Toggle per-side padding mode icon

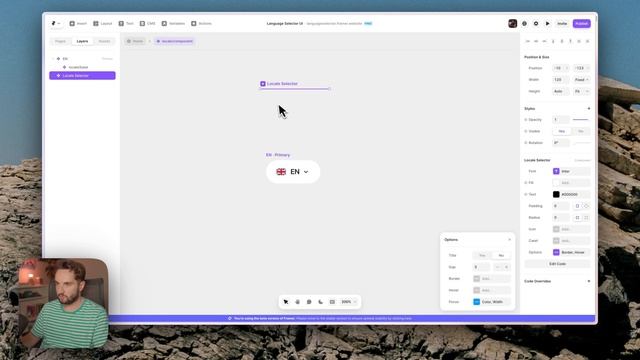coord(587,206)
